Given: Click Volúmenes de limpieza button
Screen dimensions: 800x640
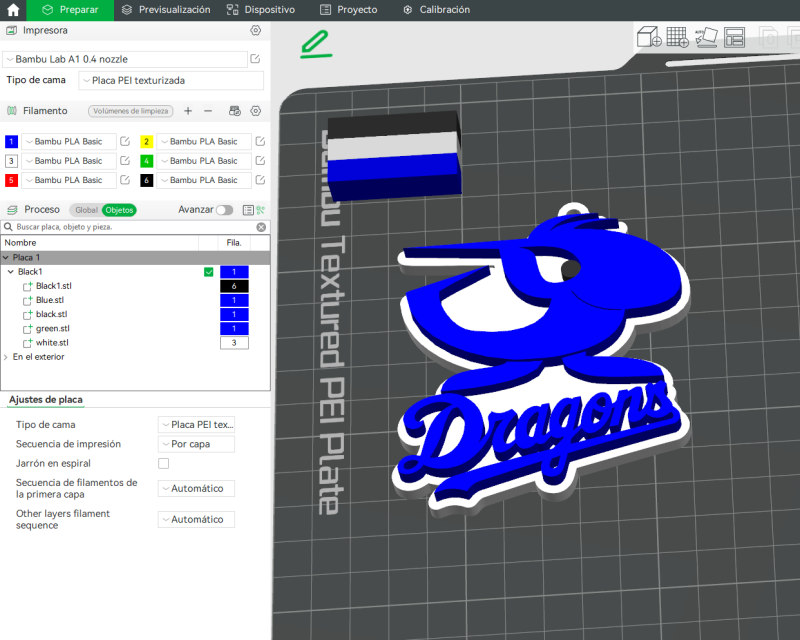Looking at the screenshot, I should point(131,111).
